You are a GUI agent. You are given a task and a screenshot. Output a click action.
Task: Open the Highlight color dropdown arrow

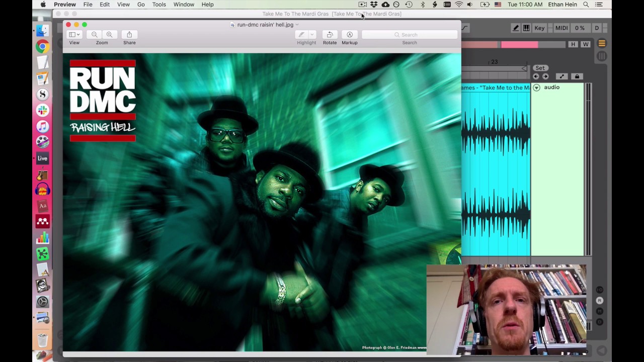click(x=312, y=34)
